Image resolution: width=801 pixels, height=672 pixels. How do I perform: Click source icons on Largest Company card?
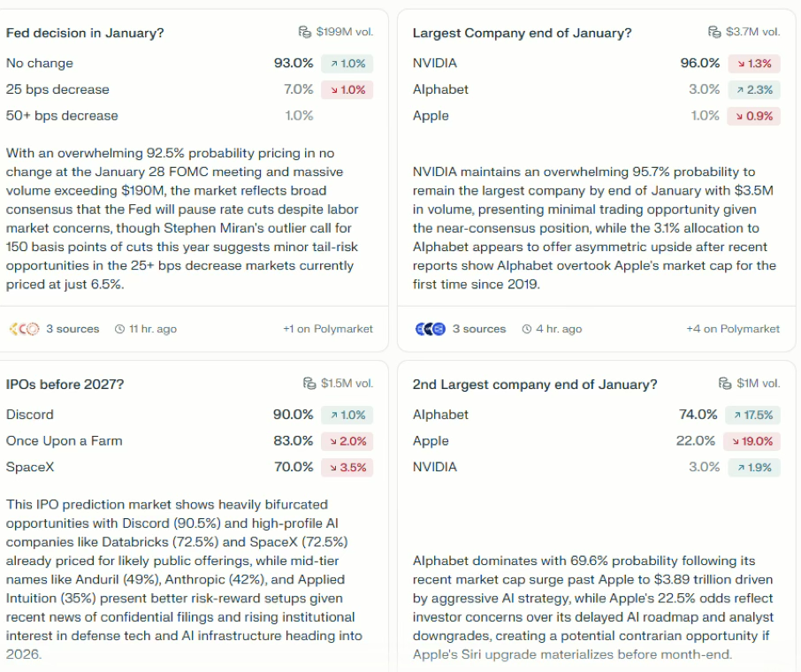pyautogui.click(x=430, y=329)
